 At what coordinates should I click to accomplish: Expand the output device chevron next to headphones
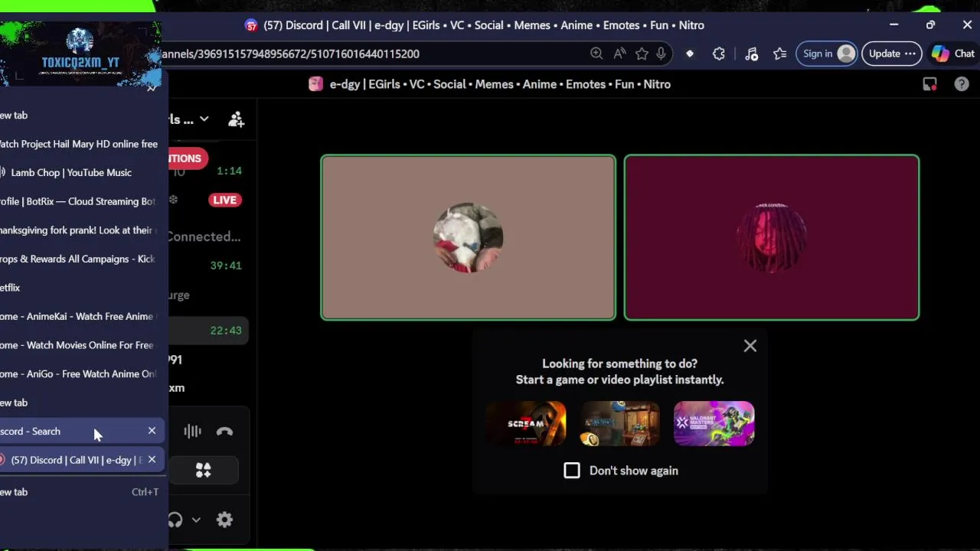tap(196, 520)
